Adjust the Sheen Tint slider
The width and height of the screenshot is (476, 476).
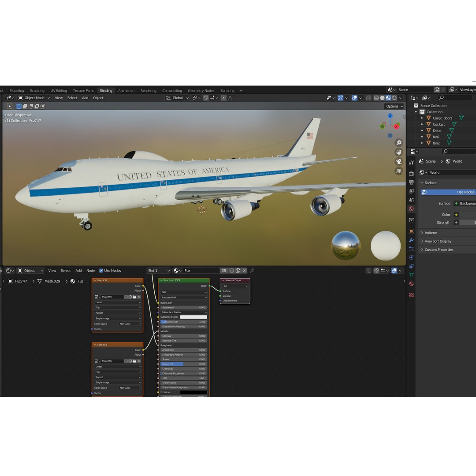(x=184, y=364)
